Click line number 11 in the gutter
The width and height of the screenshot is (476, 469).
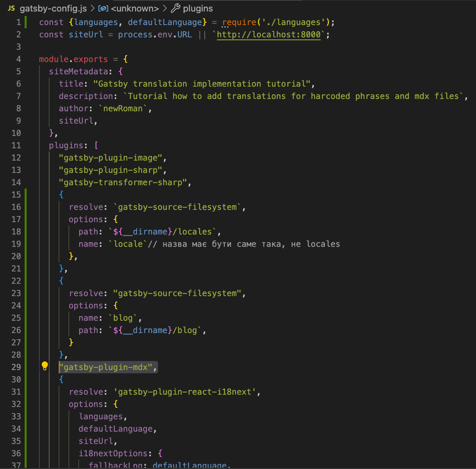coord(16,145)
